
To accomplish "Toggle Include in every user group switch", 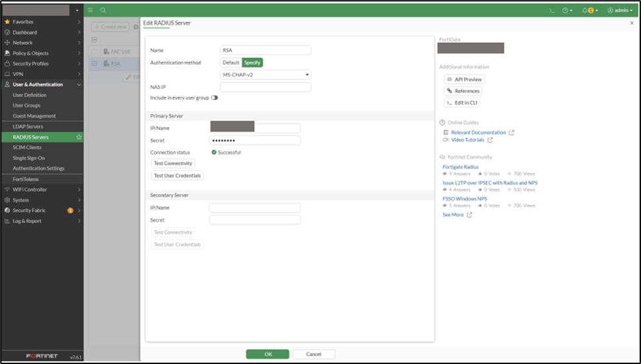I will coord(215,98).
